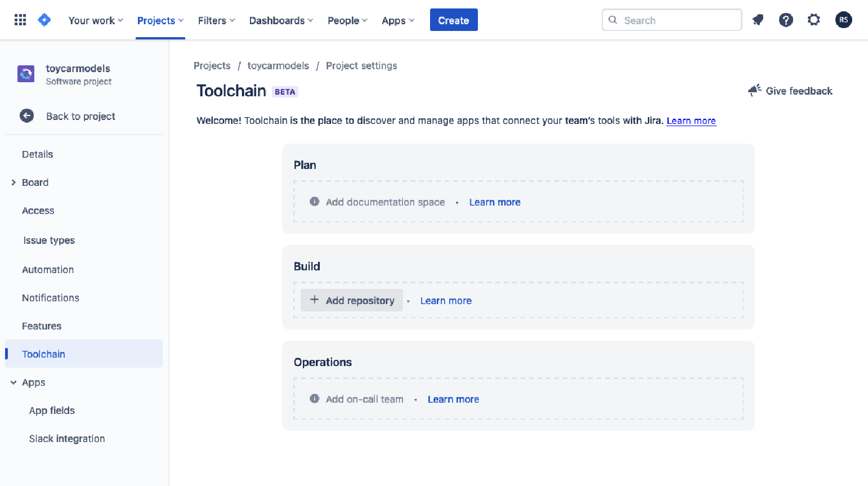Open the notifications icon
The width and height of the screenshot is (868, 486).
tap(758, 20)
